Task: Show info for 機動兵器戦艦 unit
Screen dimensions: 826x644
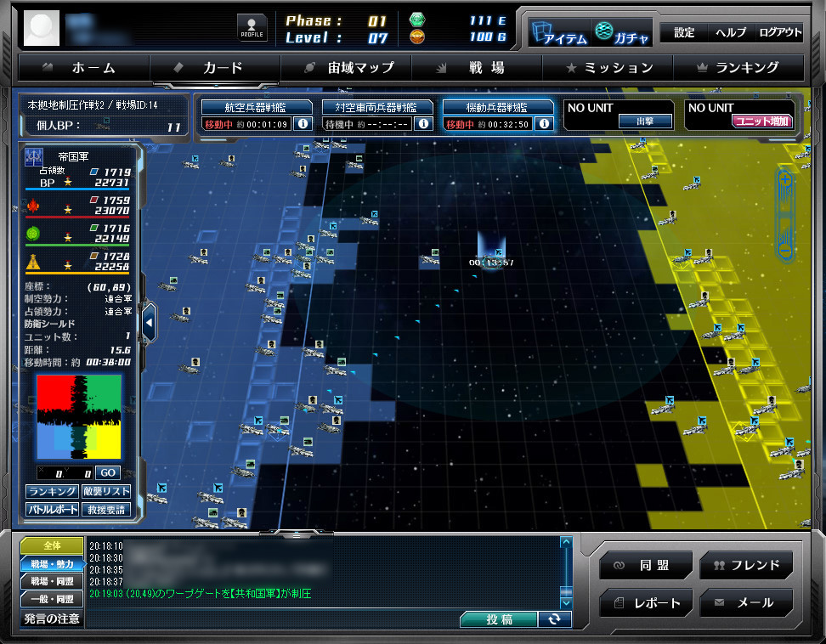Action: click(544, 124)
